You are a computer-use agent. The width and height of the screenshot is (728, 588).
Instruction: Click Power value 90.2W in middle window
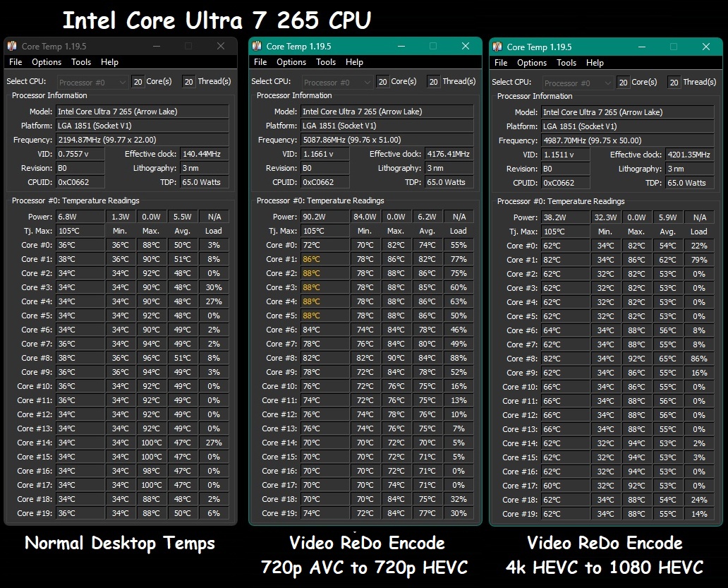point(325,217)
